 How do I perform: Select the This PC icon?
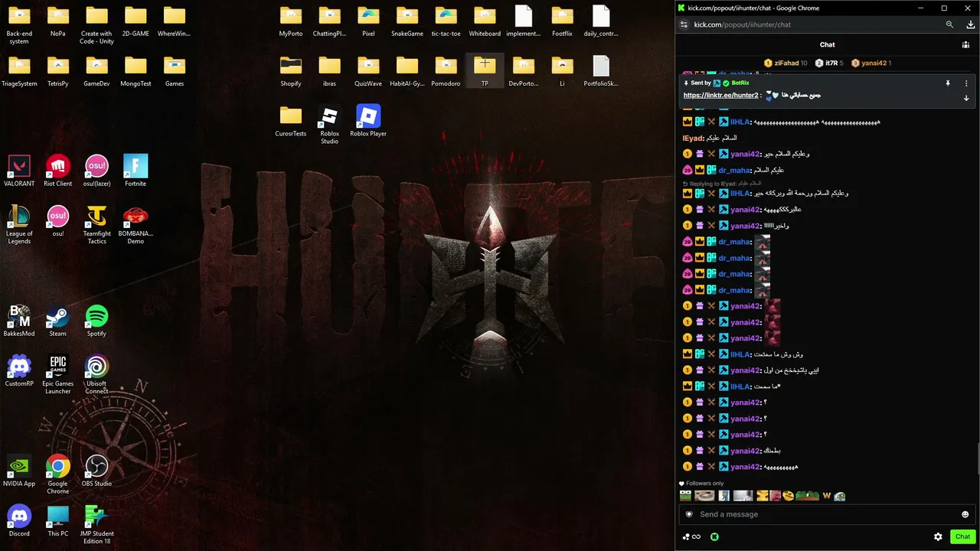[x=58, y=521]
